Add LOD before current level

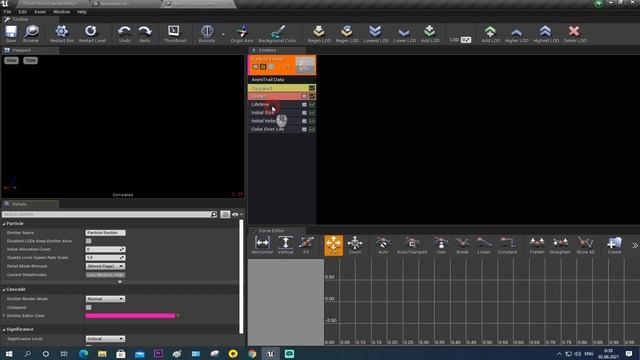430,33
